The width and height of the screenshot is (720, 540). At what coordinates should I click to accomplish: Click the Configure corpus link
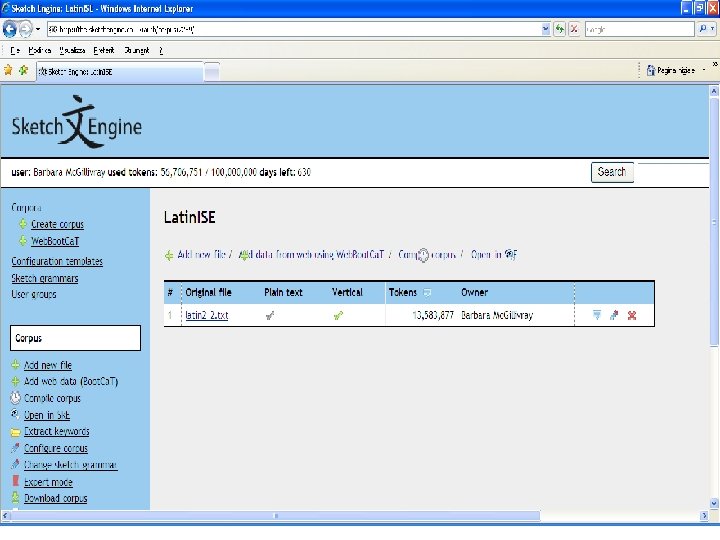(56, 448)
